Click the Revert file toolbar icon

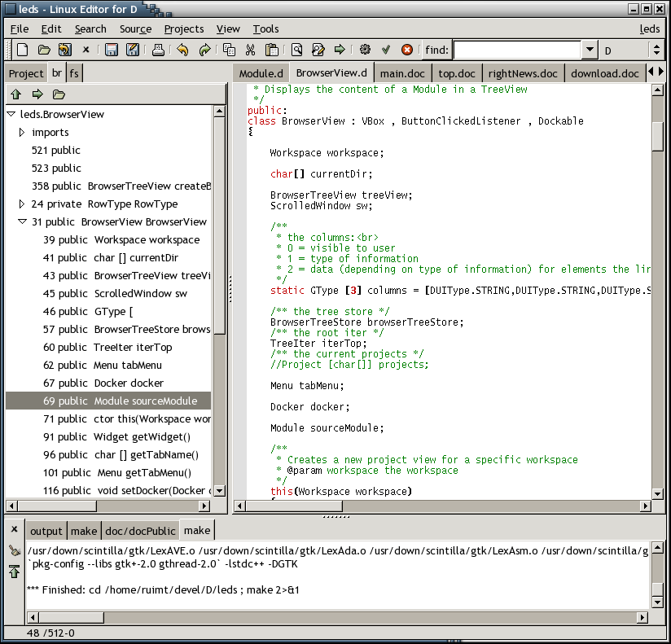[x=65, y=50]
